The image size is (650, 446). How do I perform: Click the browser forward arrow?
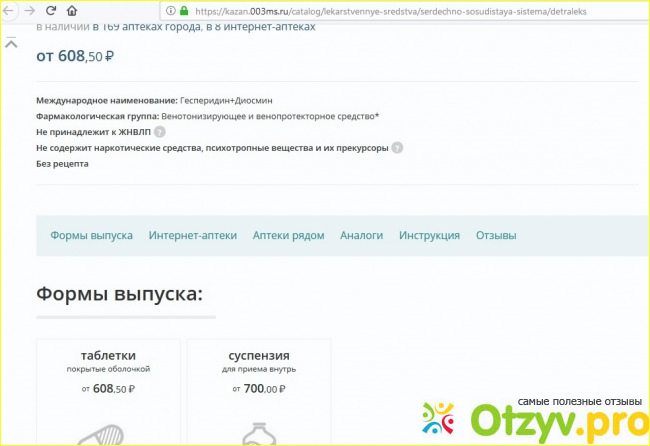pos(30,11)
